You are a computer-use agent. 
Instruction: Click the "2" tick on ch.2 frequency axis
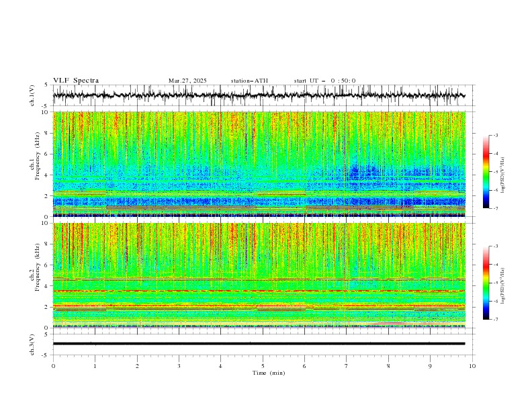47,307
